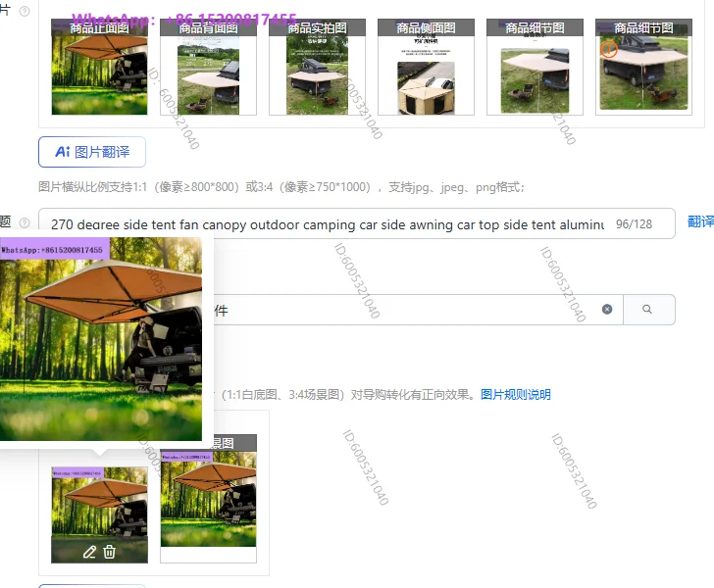
Task: Delete the bottom awning image with trash icon
Action: point(109,552)
